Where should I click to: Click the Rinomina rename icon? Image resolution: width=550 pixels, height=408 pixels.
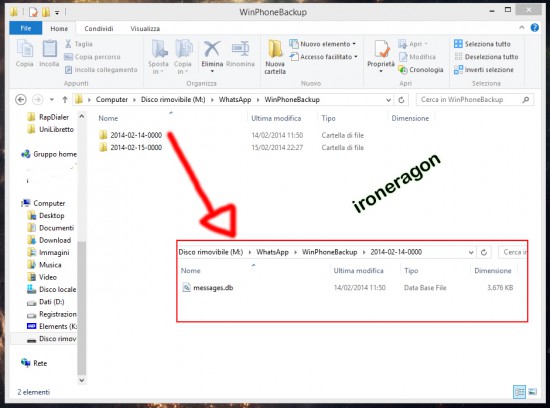241,49
